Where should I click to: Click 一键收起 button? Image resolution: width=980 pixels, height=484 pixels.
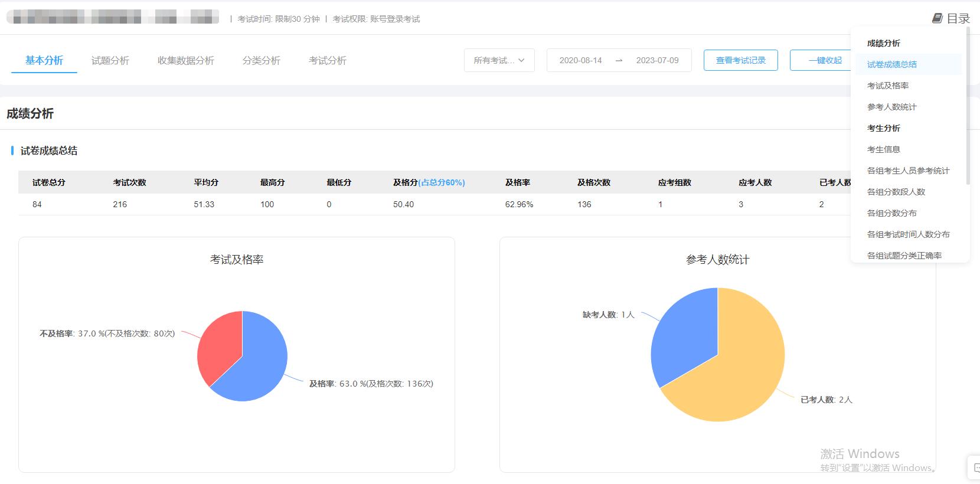[x=824, y=60]
